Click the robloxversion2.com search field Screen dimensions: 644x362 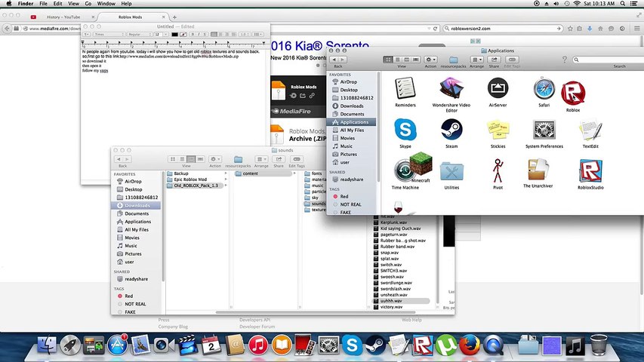click(x=503, y=29)
